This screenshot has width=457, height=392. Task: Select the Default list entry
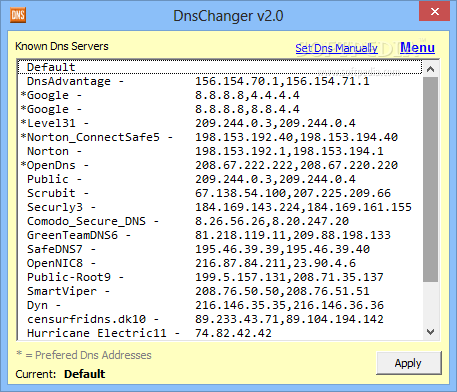pos(220,67)
